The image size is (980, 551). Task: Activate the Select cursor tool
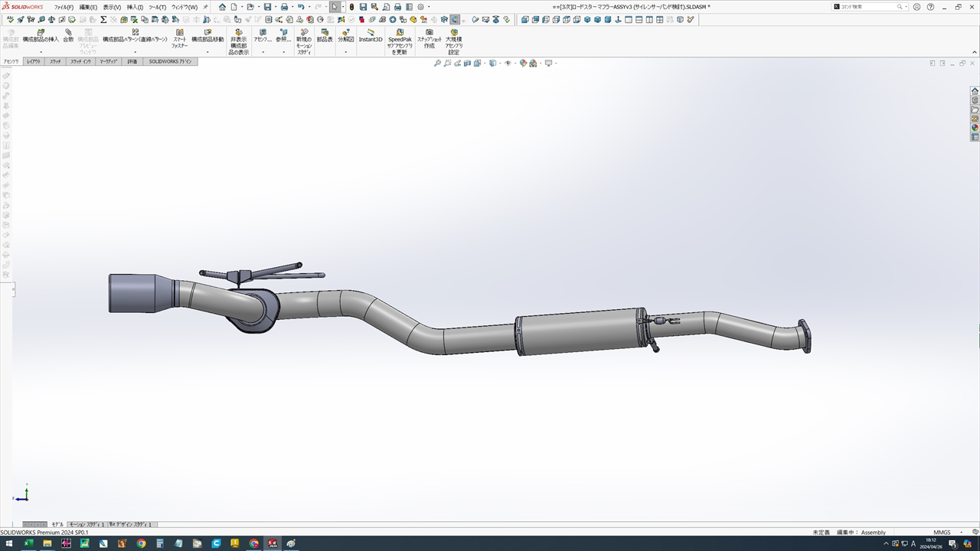[335, 7]
